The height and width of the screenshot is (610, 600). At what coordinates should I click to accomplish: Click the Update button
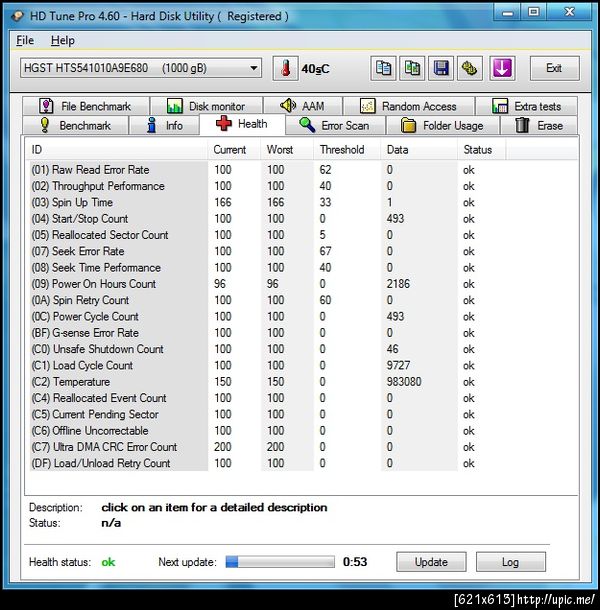[431, 562]
